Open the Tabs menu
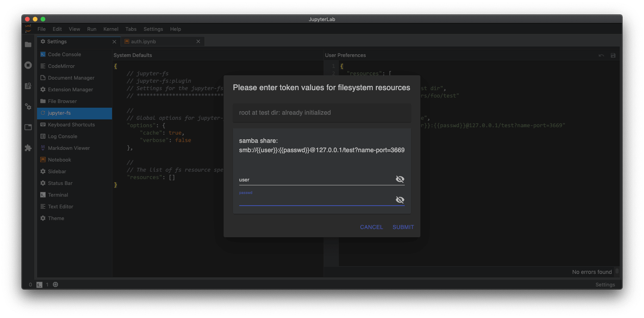 click(x=131, y=29)
